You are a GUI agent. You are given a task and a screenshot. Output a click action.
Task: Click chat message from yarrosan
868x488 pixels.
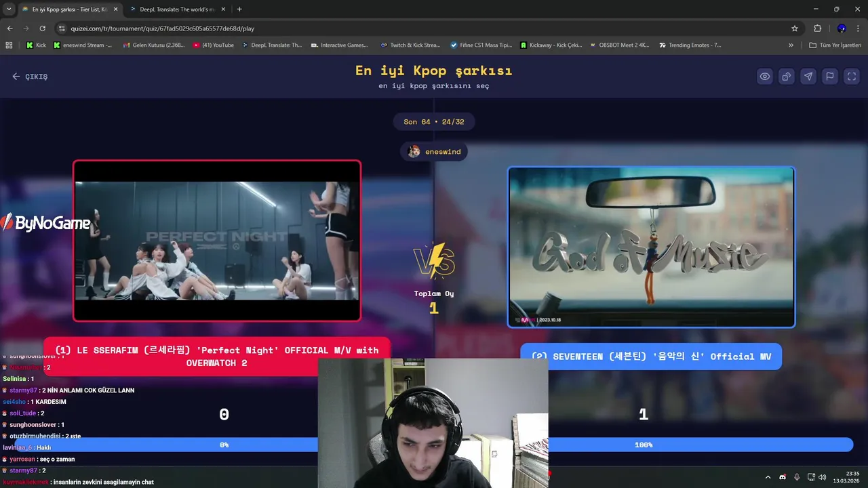click(39, 460)
